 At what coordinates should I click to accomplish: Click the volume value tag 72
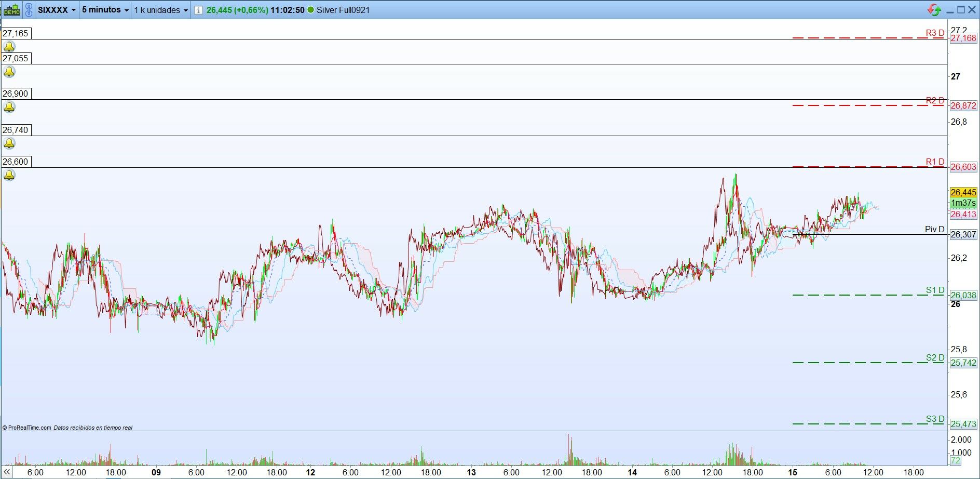(955, 461)
